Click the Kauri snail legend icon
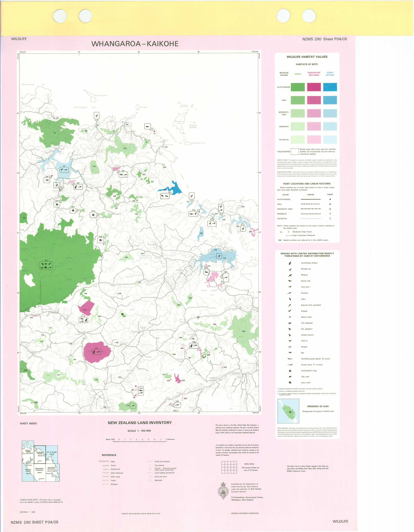Image resolution: width=414 pixels, height=532 pixels. pos(290,383)
